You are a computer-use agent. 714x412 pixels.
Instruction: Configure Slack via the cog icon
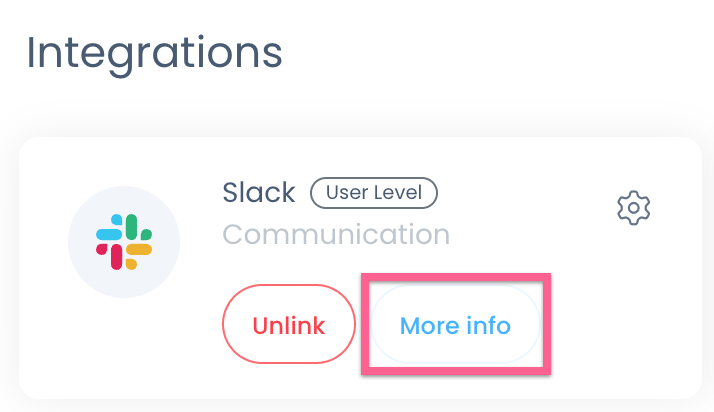634,208
